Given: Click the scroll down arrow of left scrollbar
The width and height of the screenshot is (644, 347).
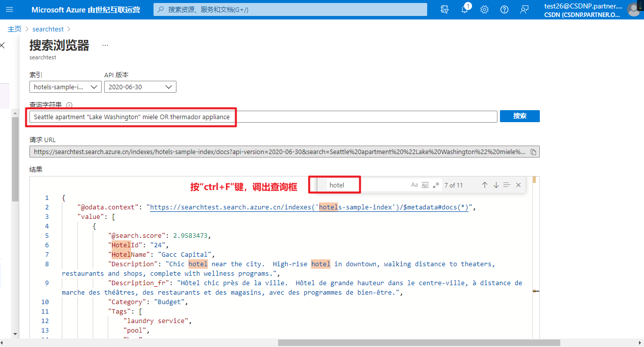Looking at the screenshot, I should pos(15,334).
